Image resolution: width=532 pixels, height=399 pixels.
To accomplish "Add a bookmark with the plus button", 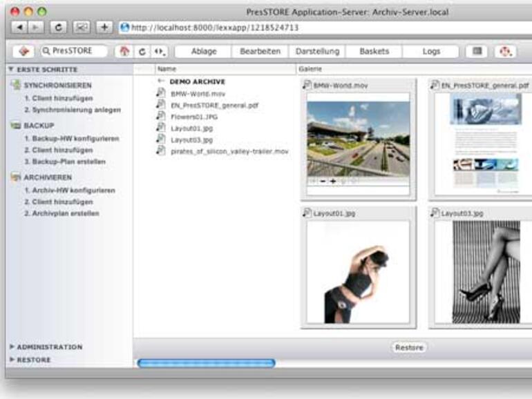I will 104,27.
